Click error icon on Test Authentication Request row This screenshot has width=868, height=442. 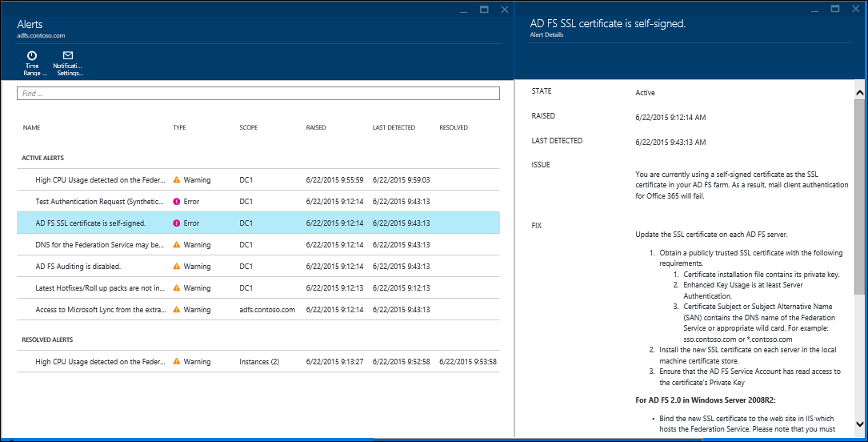pos(177,202)
